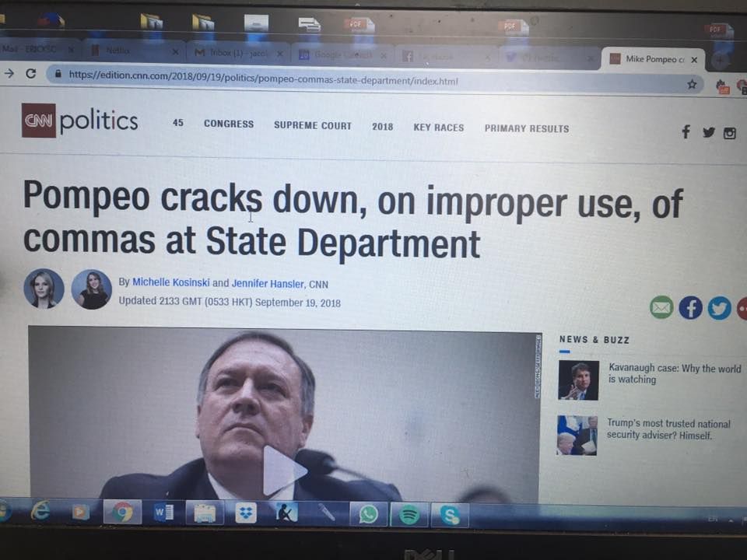Open Jennifer Hansler's author profile
747x560 pixels.
coord(268,283)
